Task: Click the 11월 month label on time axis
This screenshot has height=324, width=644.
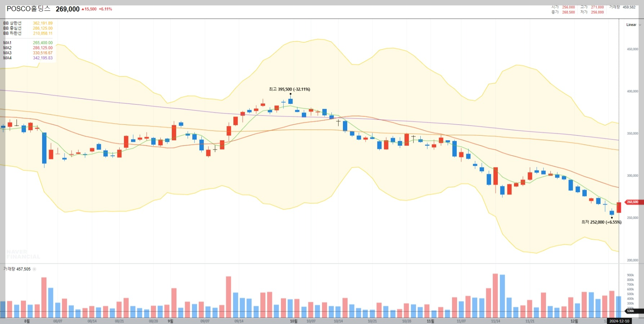Action: pos(430,321)
